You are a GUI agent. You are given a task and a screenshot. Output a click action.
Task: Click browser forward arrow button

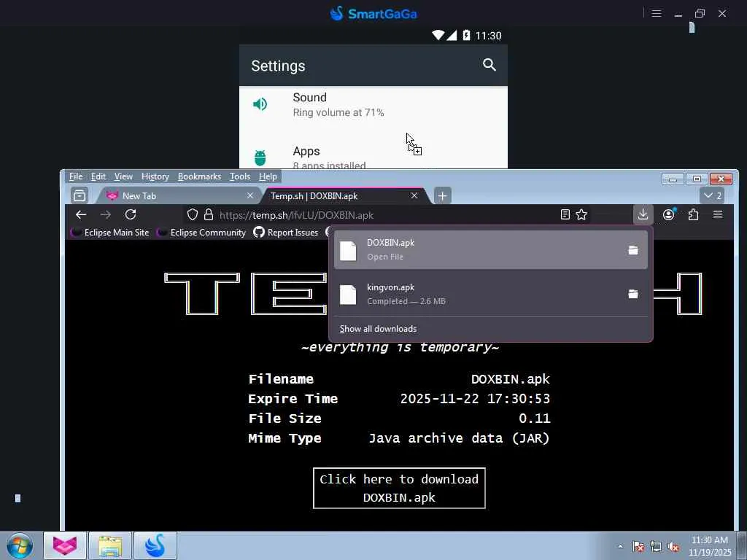[106, 215]
